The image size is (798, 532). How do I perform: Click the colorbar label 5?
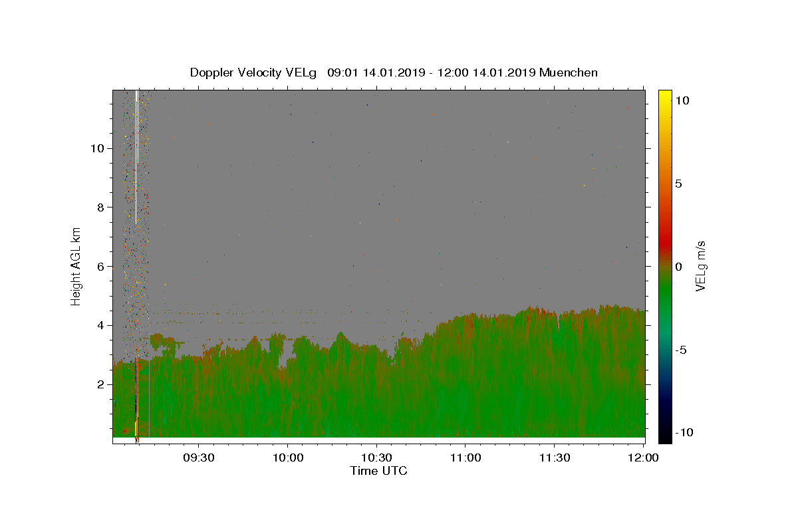point(678,184)
